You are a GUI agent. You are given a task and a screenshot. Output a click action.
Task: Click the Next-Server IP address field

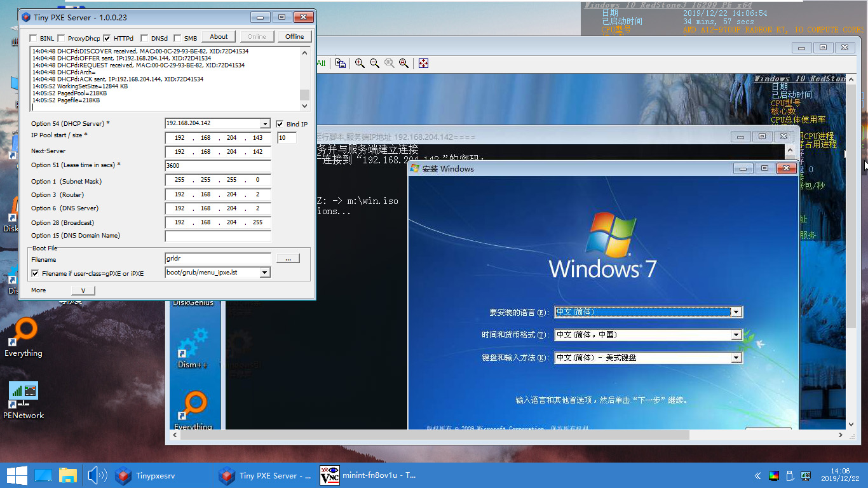[218, 152]
